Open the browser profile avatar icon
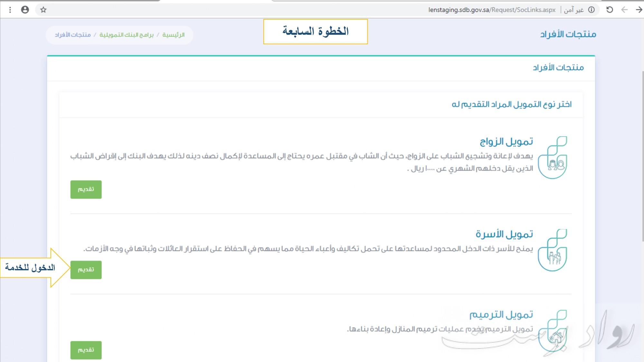 coord(25,10)
